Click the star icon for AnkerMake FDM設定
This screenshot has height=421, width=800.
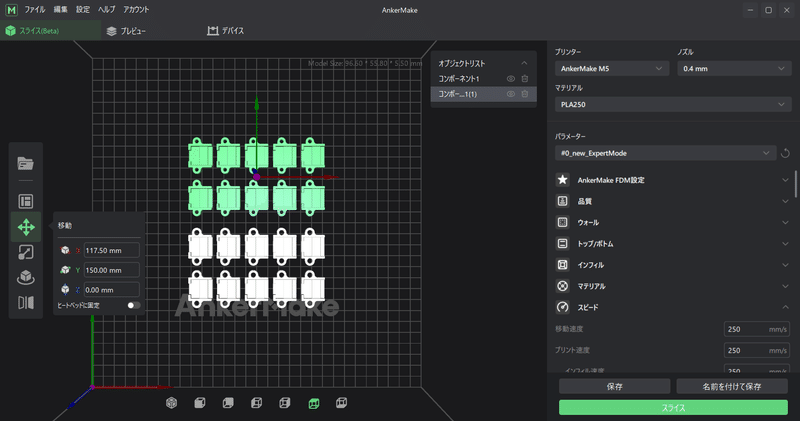(x=562, y=180)
